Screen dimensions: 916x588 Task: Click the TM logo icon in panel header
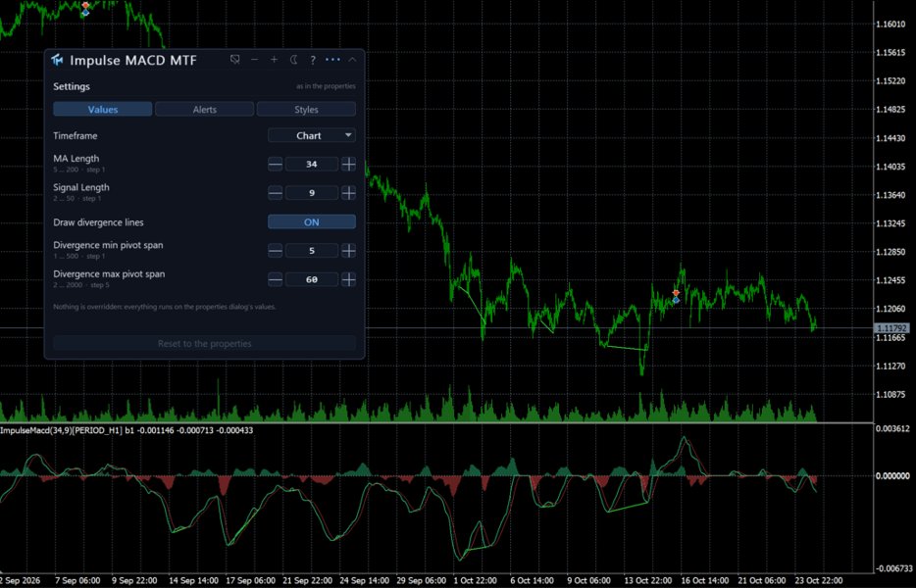pyautogui.click(x=57, y=60)
